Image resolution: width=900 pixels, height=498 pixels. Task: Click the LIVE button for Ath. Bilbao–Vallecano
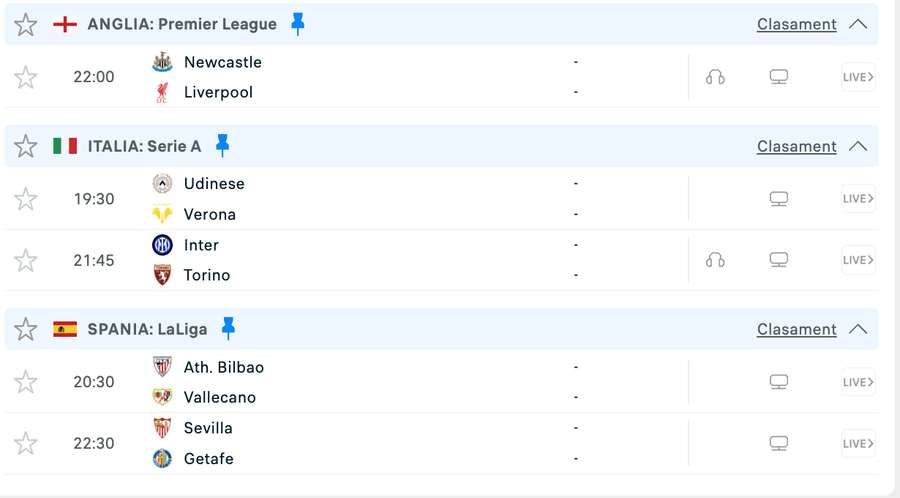(x=858, y=382)
